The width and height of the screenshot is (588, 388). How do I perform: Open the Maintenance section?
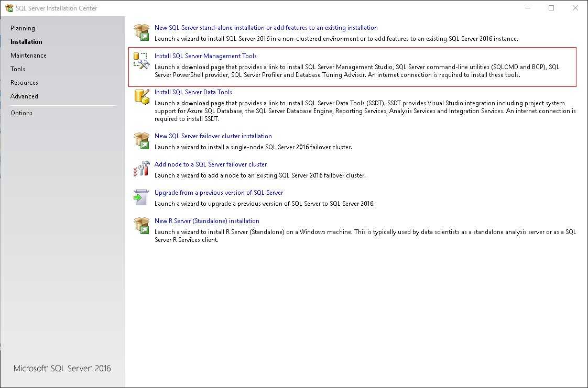click(28, 56)
